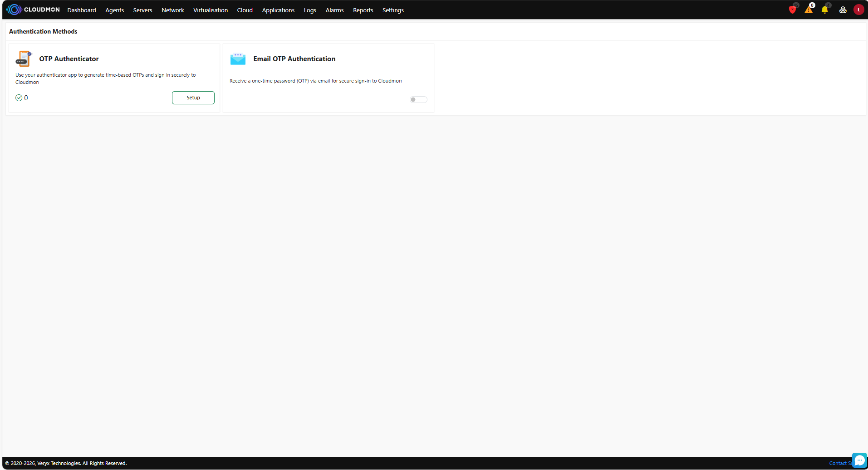This screenshot has height=470, width=868.
Task: Click the green checkmark configured-count icon
Action: tap(19, 98)
